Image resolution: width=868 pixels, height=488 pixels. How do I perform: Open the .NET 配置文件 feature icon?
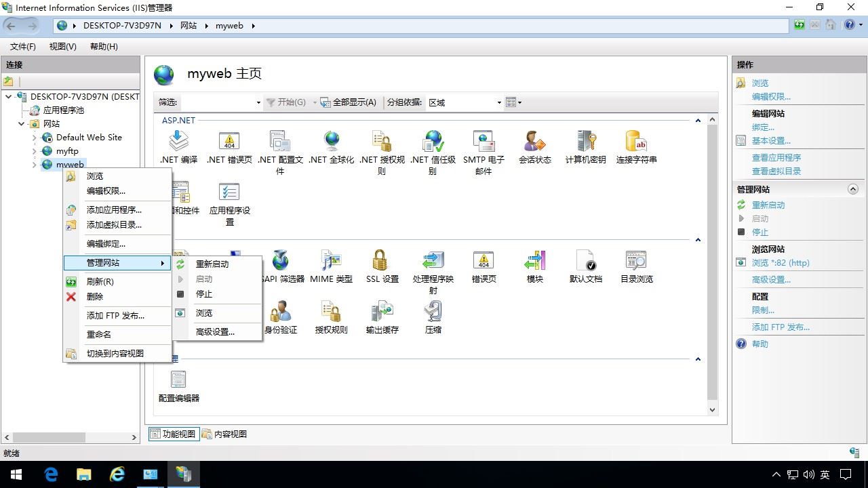[280, 153]
